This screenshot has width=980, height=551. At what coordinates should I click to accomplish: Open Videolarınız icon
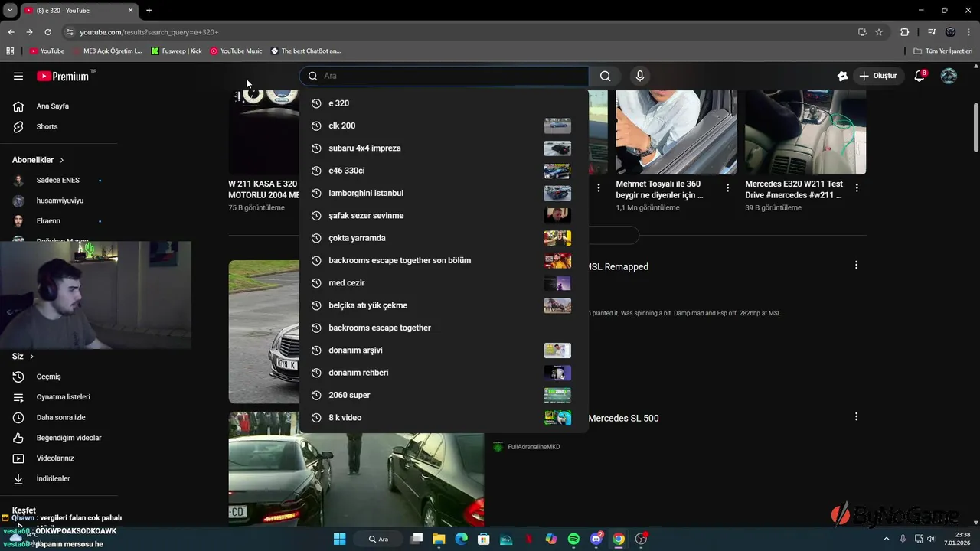[18, 458]
